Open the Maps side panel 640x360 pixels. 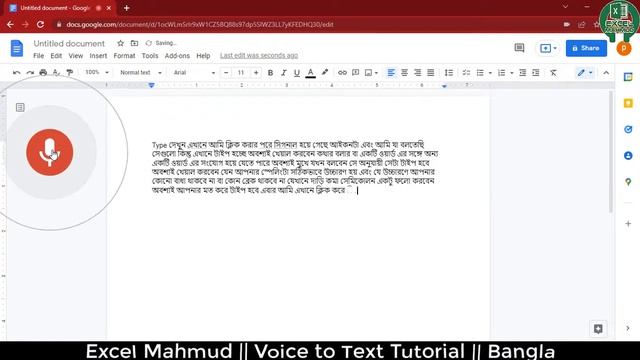628,182
